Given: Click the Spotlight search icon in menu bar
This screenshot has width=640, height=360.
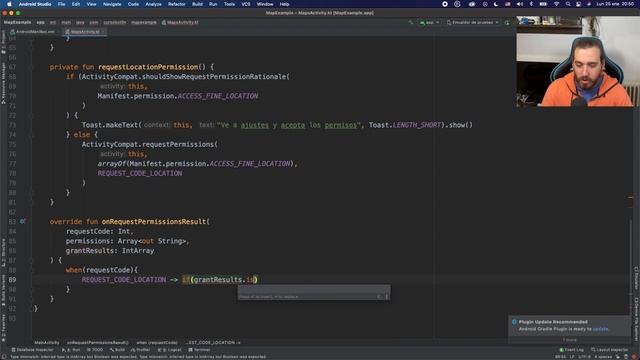Looking at the screenshot, I should coord(568,4).
